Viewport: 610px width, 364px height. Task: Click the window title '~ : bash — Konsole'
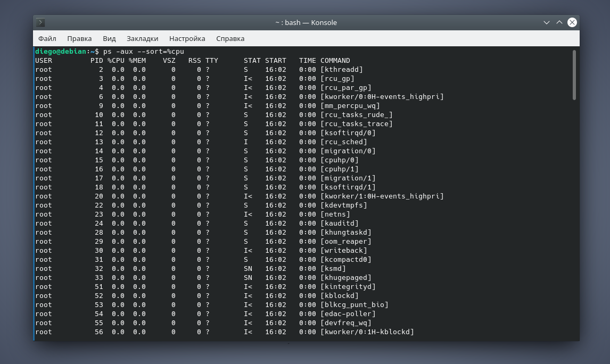(306, 22)
